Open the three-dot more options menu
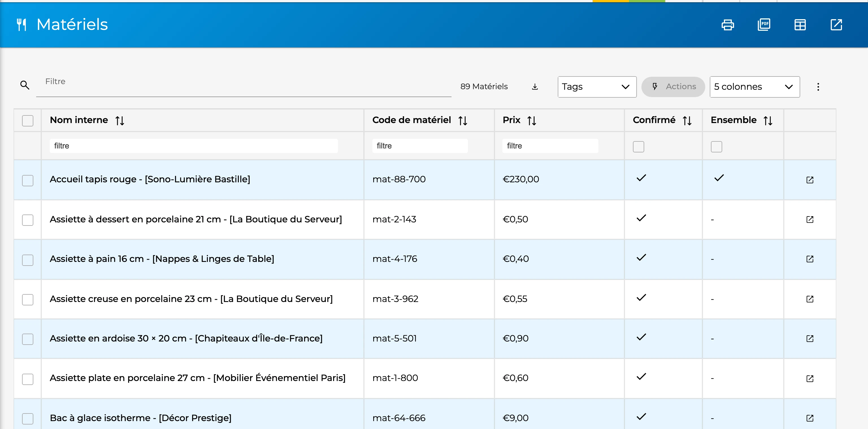The height and width of the screenshot is (429, 868). (x=818, y=87)
